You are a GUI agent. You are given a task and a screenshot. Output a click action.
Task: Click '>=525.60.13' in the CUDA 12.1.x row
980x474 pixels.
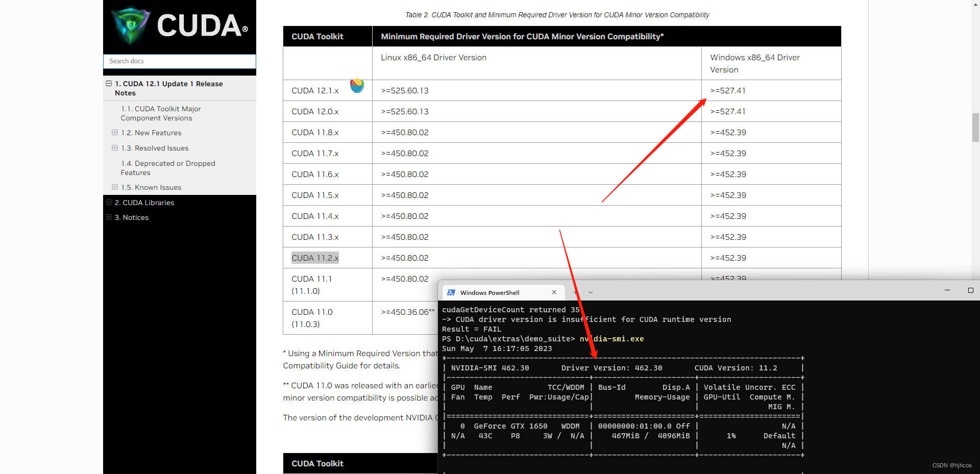coord(405,90)
